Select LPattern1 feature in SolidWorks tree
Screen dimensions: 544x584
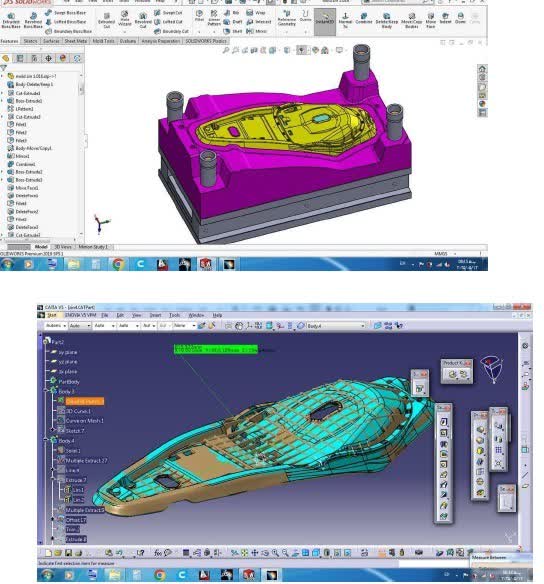point(20,109)
